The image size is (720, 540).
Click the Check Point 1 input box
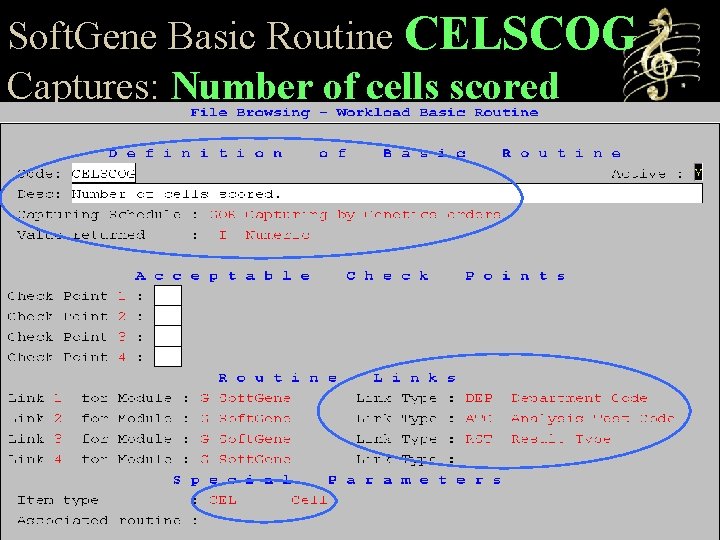point(168,295)
